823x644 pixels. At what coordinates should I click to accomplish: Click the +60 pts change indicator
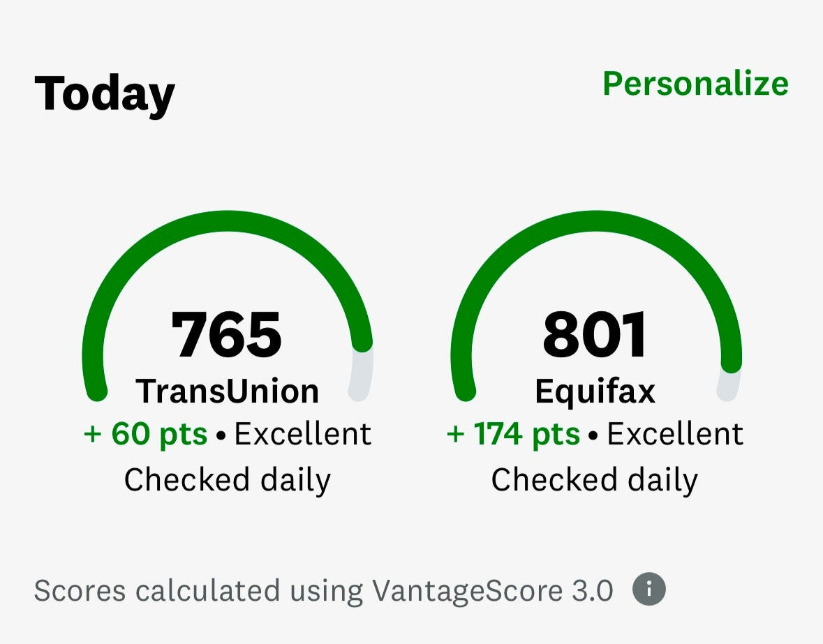pyautogui.click(x=146, y=434)
